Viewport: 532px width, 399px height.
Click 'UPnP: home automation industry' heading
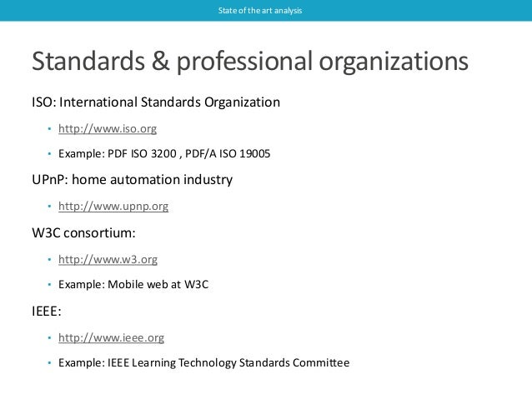click(133, 180)
